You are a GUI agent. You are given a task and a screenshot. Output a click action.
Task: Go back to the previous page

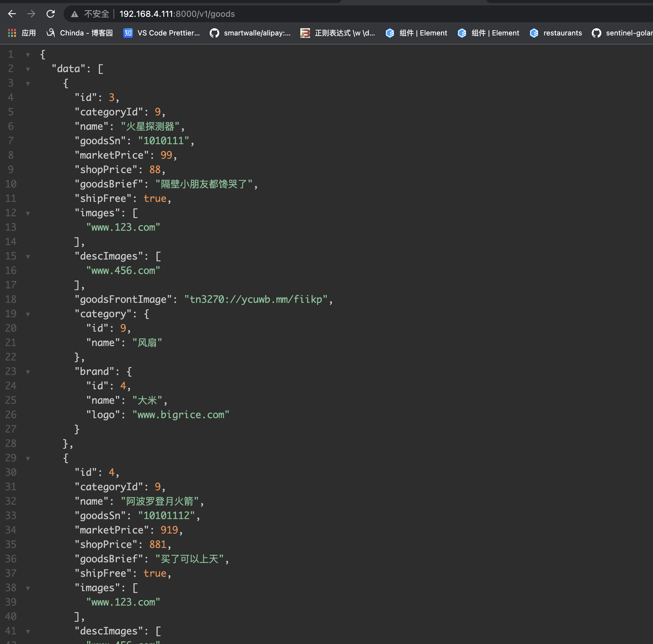tap(12, 14)
